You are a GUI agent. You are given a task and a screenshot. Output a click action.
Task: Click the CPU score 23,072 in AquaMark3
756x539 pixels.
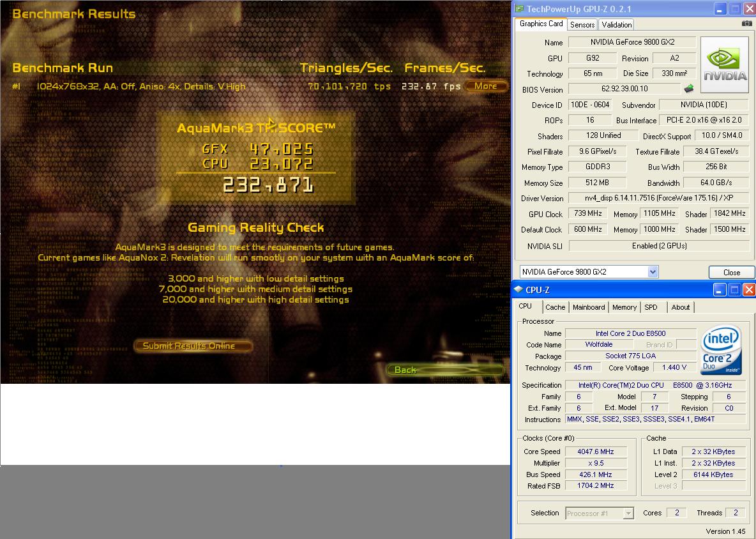click(x=282, y=164)
